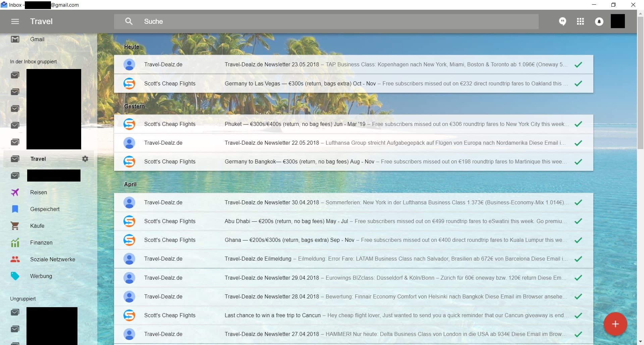Open the Ghana €200s/€300s email

point(354,240)
